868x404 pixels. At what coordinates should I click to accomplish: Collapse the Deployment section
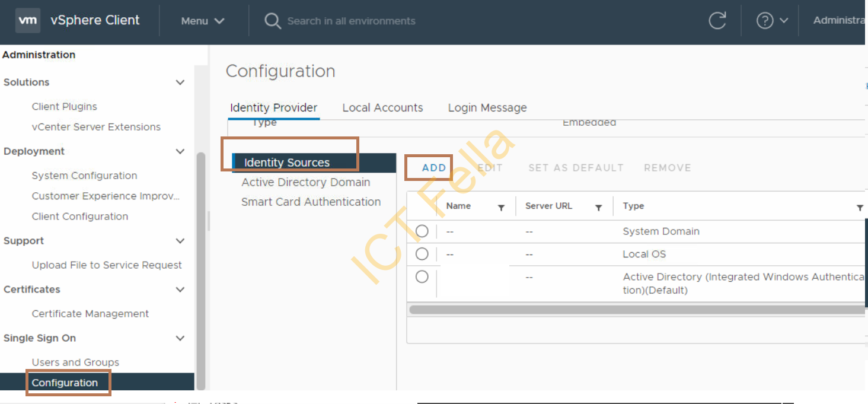click(180, 151)
